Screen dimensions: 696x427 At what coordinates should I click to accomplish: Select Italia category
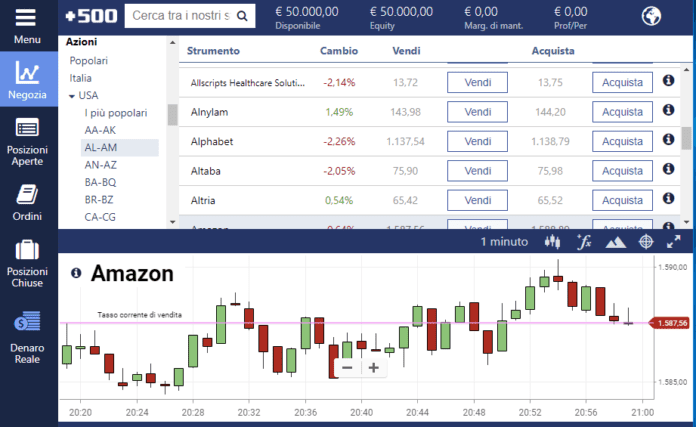click(80, 78)
